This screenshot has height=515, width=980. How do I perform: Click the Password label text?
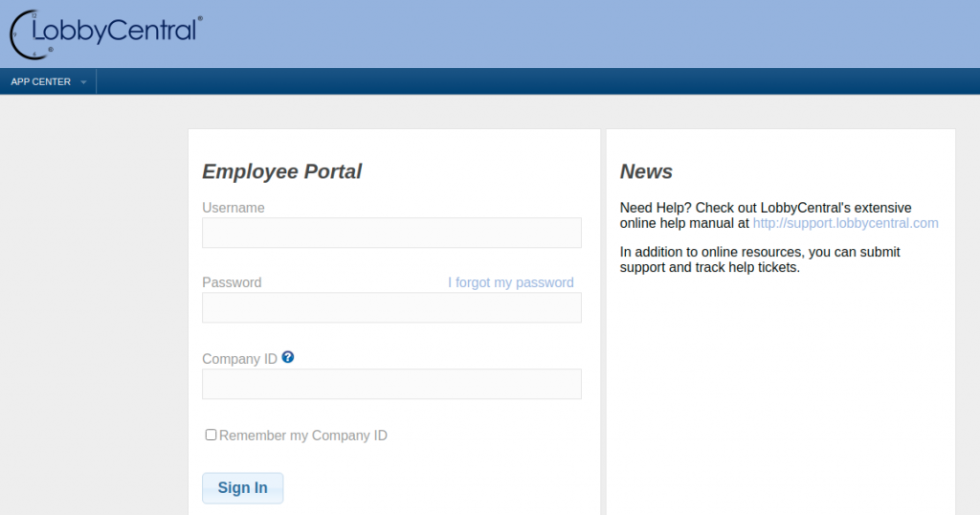pyautogui.click(x=232, y=282)
